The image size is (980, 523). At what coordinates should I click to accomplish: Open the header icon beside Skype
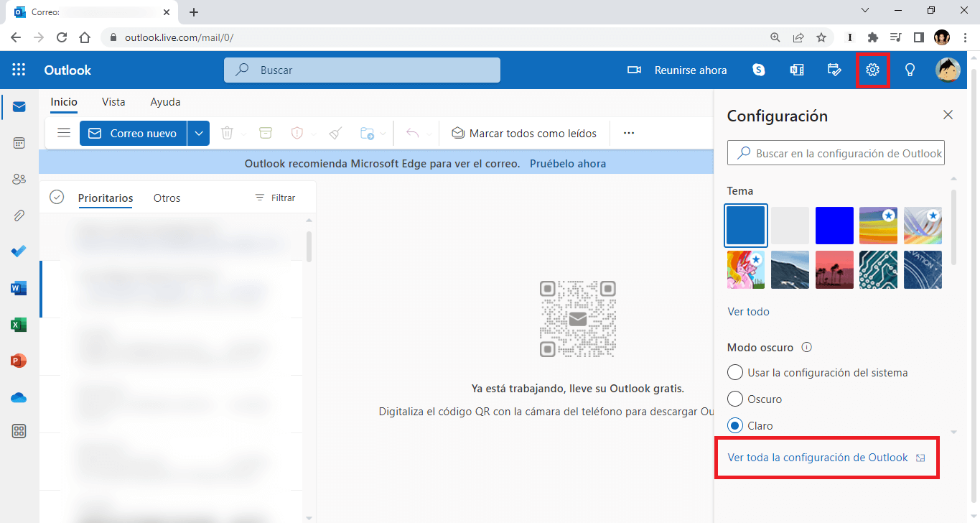796,70
